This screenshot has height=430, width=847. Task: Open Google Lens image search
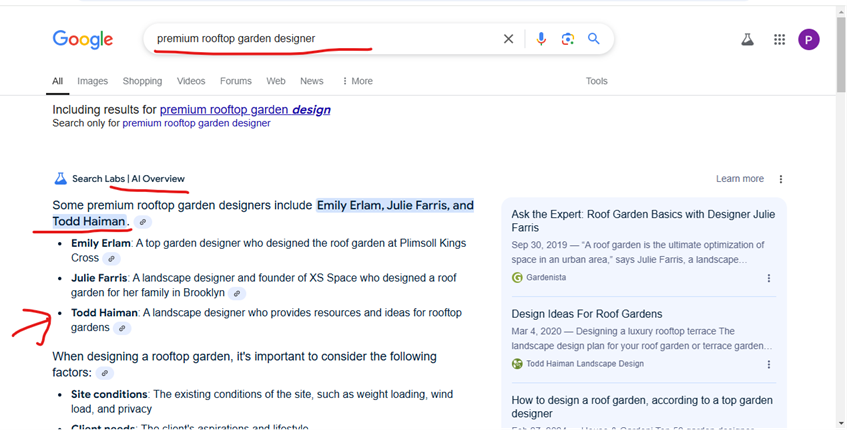pyautogui.click(x=567, y=39)
